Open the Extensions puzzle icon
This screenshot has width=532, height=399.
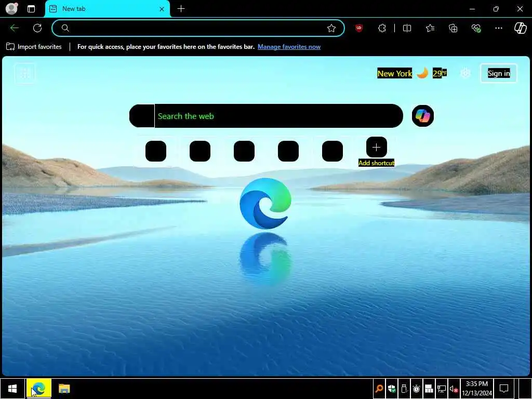tap(382, 28)
